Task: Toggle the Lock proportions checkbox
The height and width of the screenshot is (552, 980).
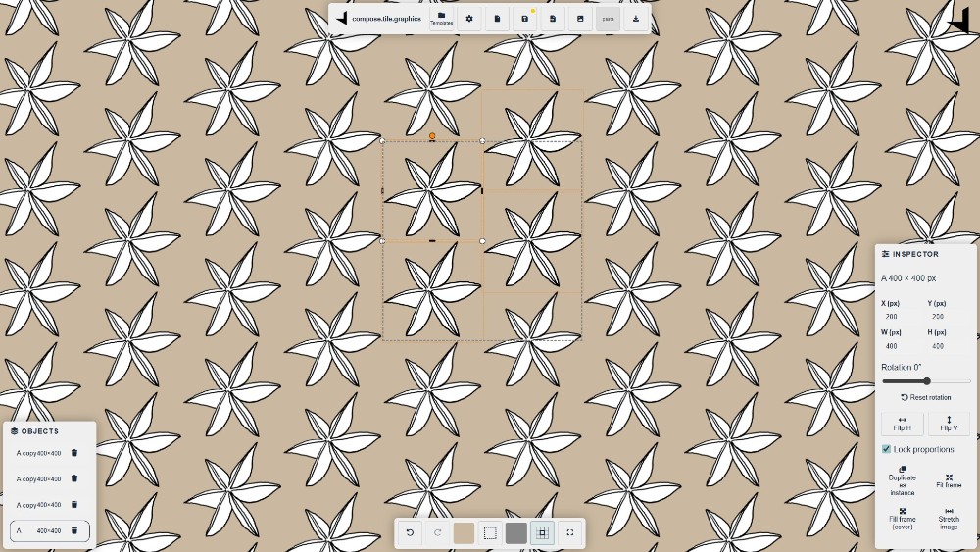Action: coord(887,449)
